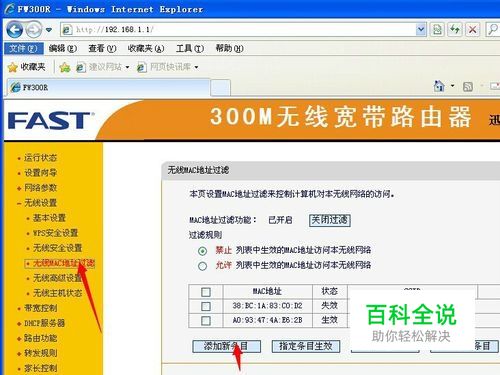This screenshot has width=500, height=375.
Task: Click MAC address A0:93:47:4A:E6:2B cell
Action: coord(267,320)
